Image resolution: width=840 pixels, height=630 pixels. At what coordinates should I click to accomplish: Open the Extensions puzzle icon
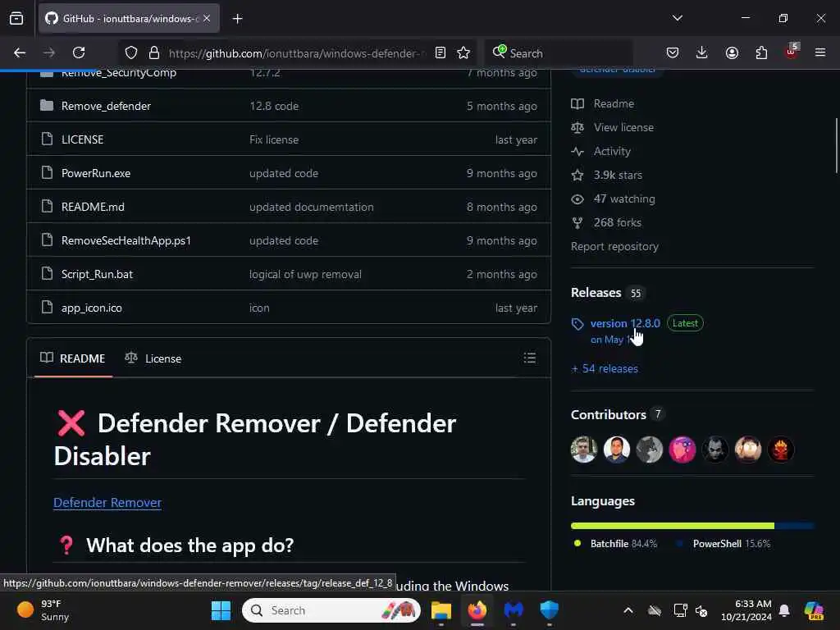761,52
